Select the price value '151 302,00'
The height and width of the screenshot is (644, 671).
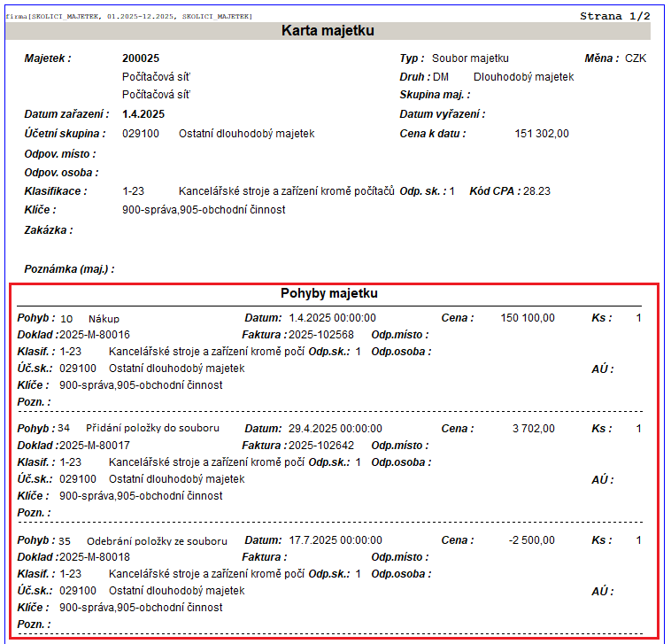tap(542, 134)
